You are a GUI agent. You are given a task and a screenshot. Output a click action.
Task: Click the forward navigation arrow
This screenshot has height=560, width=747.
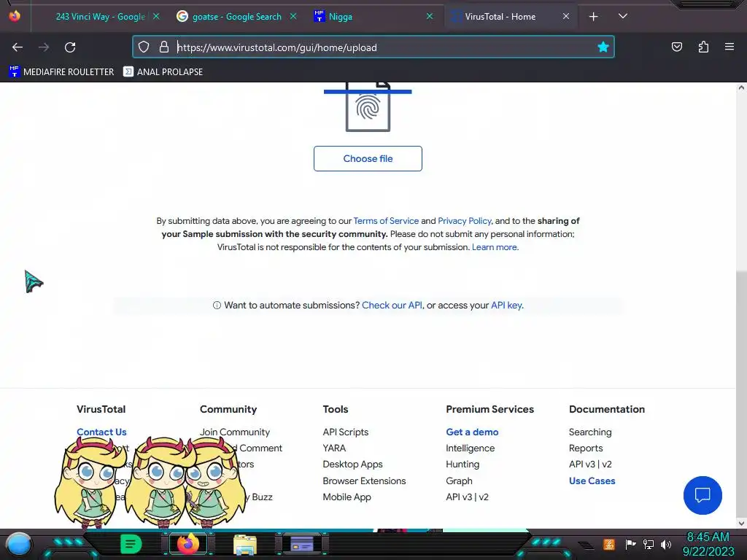coord(44,47)
